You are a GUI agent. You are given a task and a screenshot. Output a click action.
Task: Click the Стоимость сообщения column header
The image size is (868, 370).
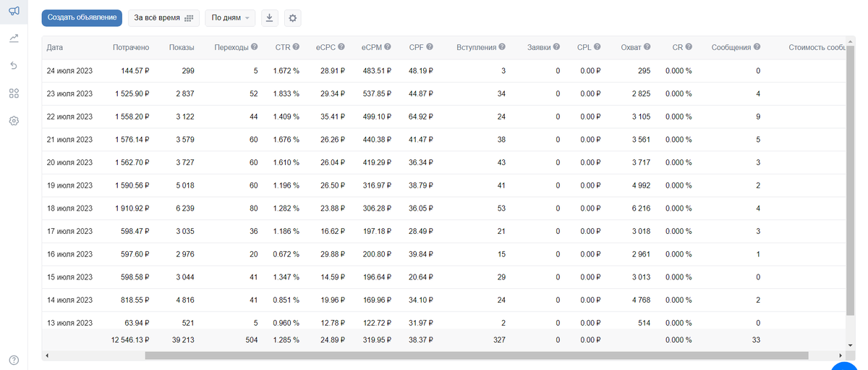coord(817,47)
